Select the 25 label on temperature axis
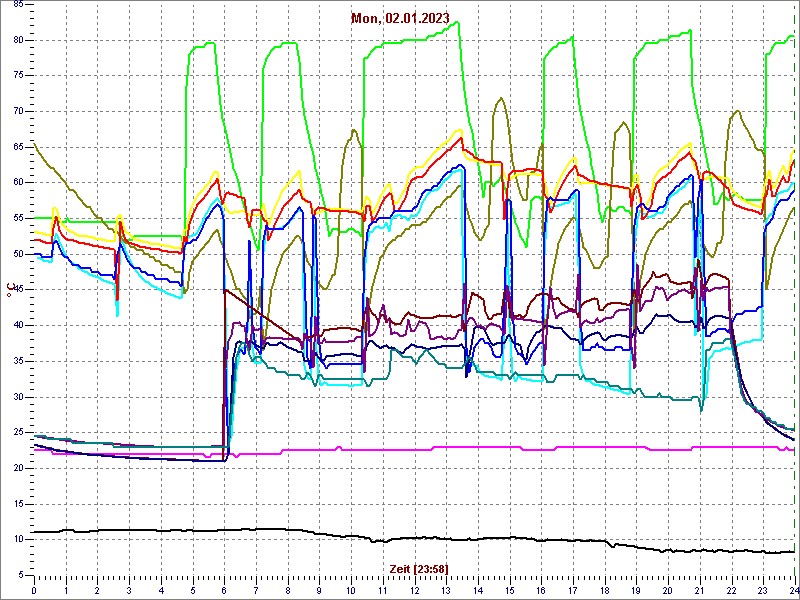Viewport: 800px width, 600px height. tap(17, 433)
